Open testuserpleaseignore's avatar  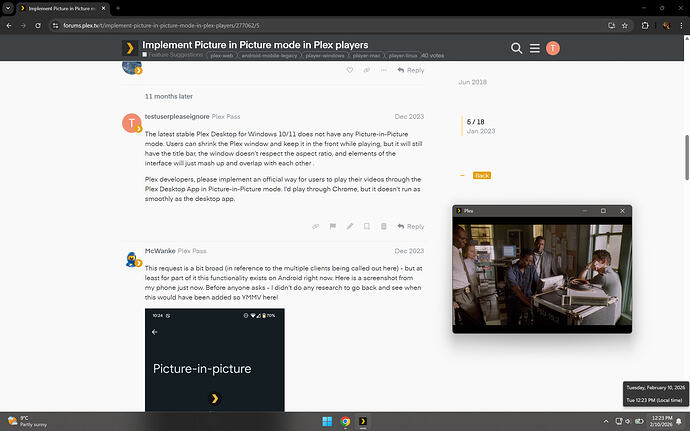point(132,123)
